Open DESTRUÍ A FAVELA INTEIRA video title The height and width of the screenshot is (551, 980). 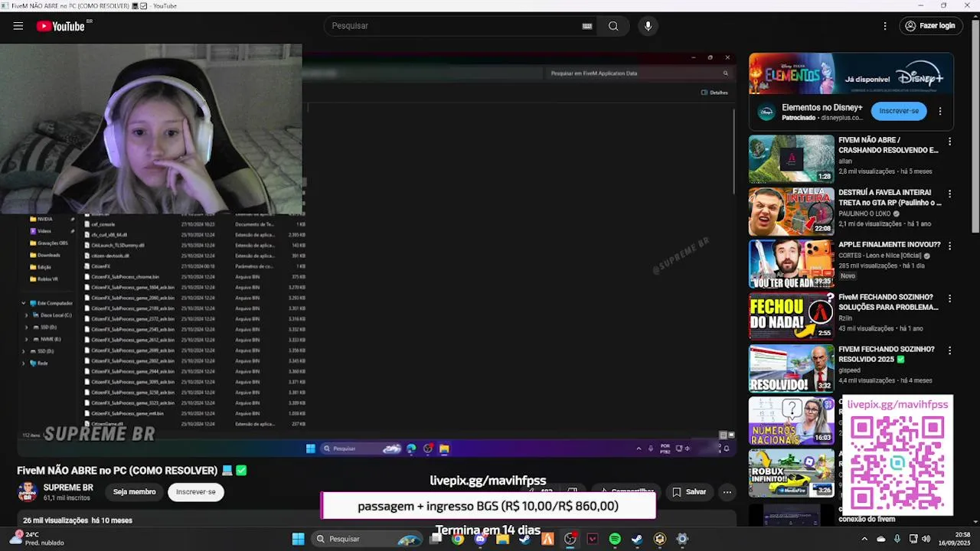pyautogui.click(x=890, y=197)
